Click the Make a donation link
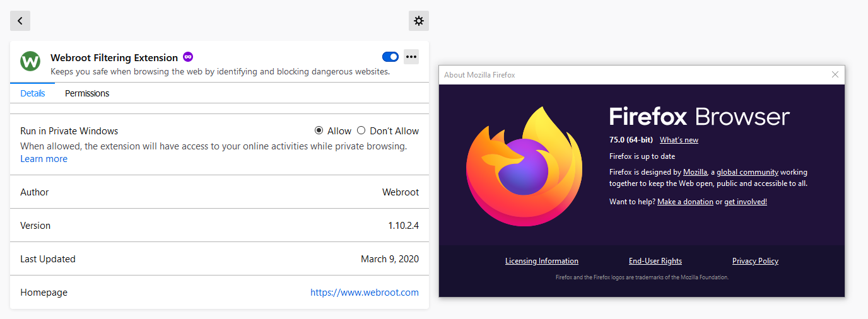 (x=685, y=202)
